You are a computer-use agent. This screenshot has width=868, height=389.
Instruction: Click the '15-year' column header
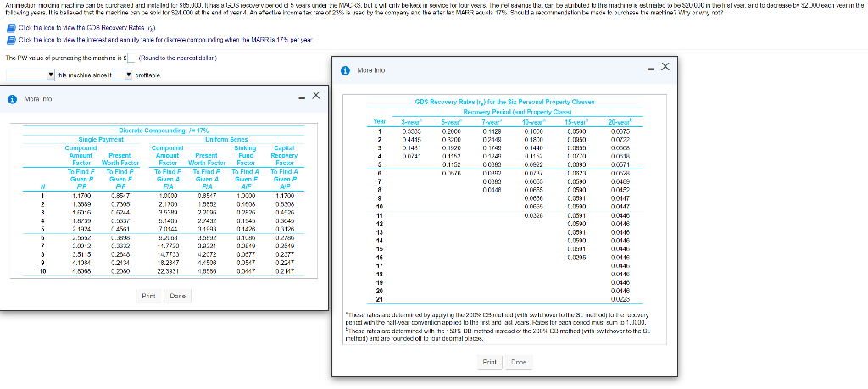(576, 122)
